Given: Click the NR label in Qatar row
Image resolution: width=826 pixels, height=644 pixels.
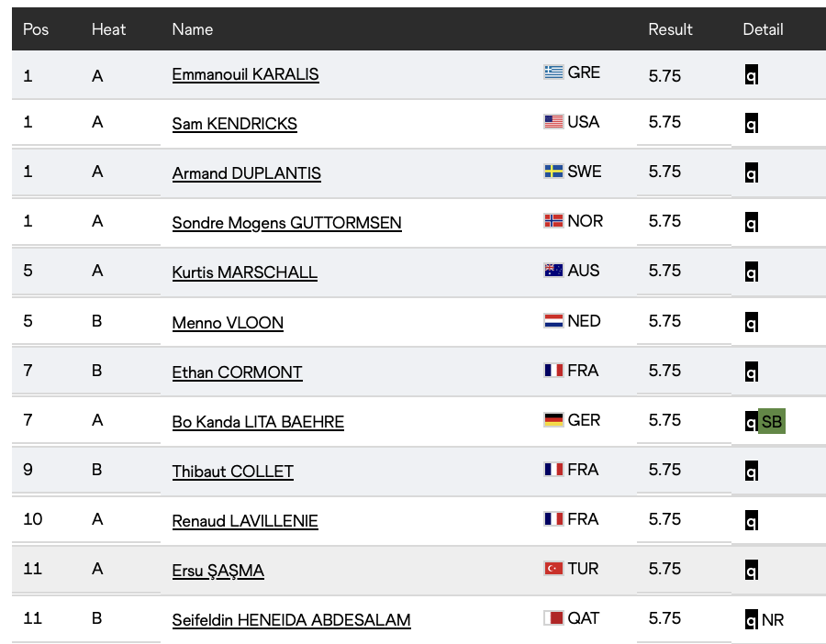Looking at the screenshot, I should [x=773, y=620].
